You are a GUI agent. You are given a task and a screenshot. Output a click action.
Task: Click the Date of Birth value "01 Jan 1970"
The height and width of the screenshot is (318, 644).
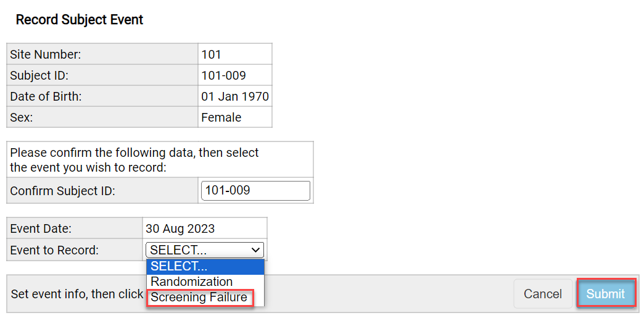[x=234, y=96]
